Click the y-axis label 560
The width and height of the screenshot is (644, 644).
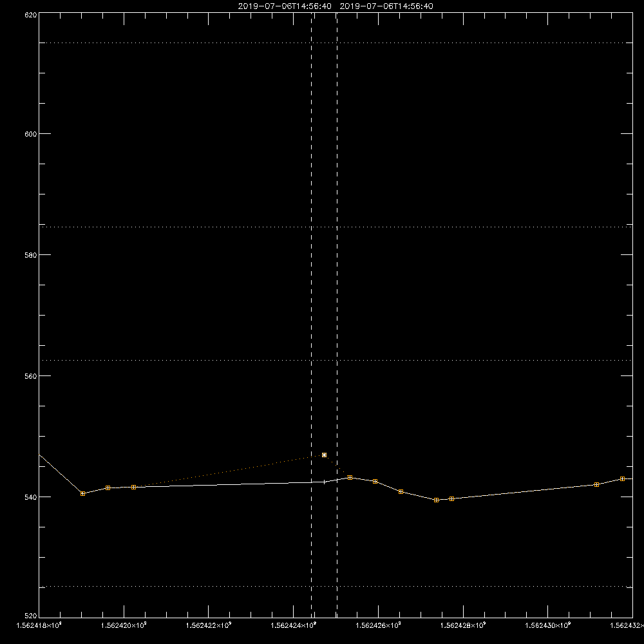click(31, 376)
